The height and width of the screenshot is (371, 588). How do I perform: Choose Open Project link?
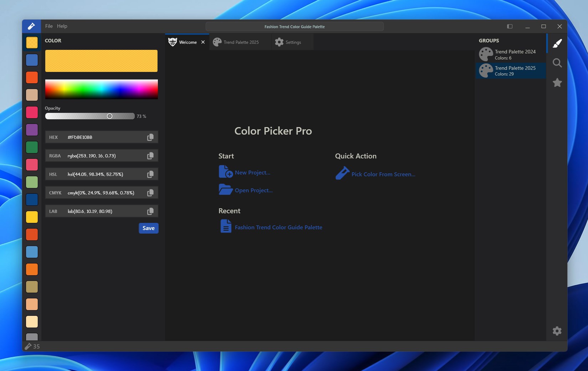[254, 190]
